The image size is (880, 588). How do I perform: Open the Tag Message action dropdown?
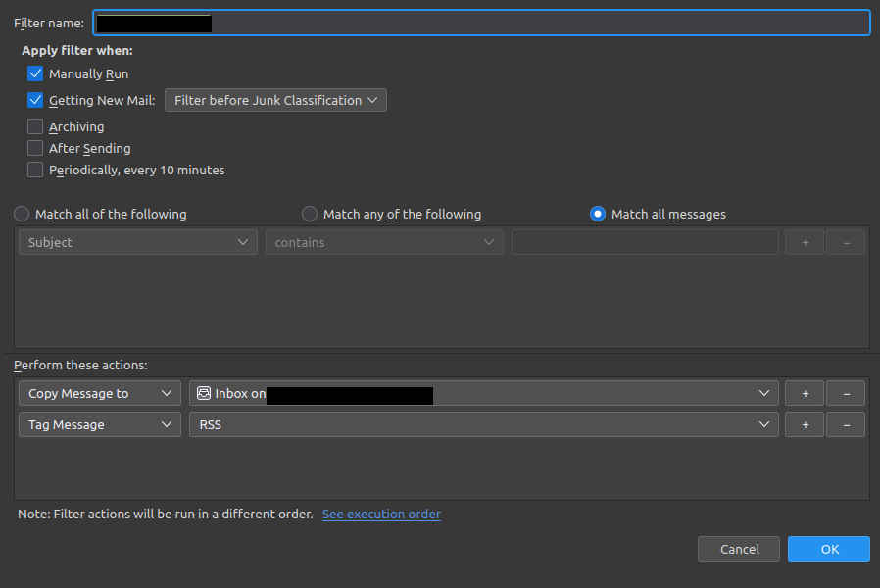pos(99,424)
